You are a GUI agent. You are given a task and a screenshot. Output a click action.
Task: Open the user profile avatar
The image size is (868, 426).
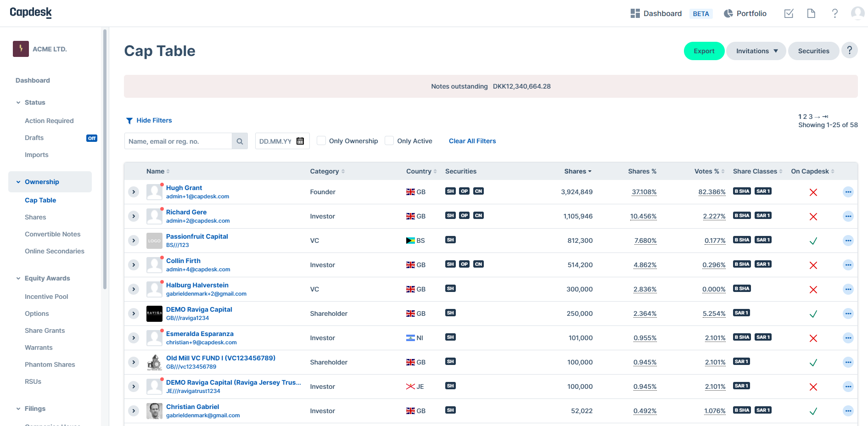coord(857,13)
